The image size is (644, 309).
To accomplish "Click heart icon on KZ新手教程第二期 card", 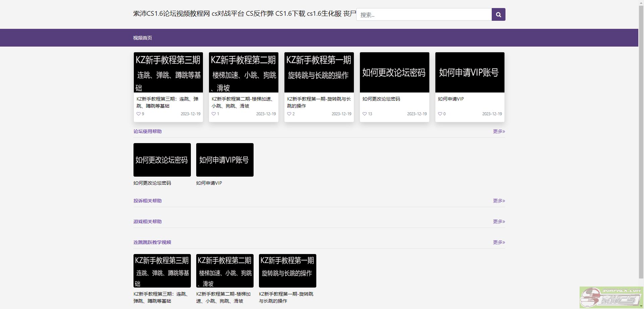I will point(214,114).
